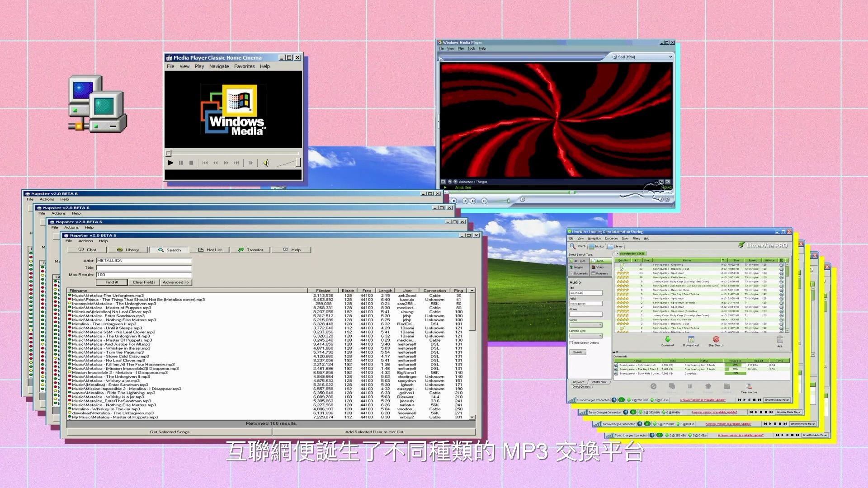
Task: Select Programs search type in LimeWire
Action: click(x=600, y=273)
